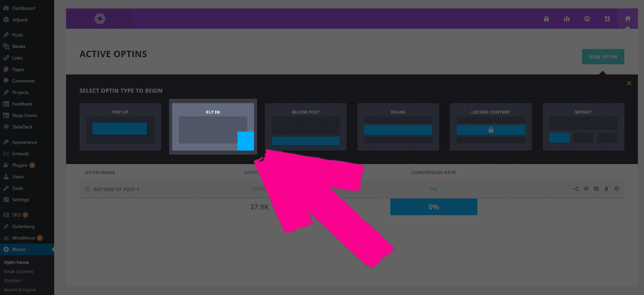Delete the Bottom of Post 1 optin
Viewport: 644px width, 295px height.
[x=606, y=189]
